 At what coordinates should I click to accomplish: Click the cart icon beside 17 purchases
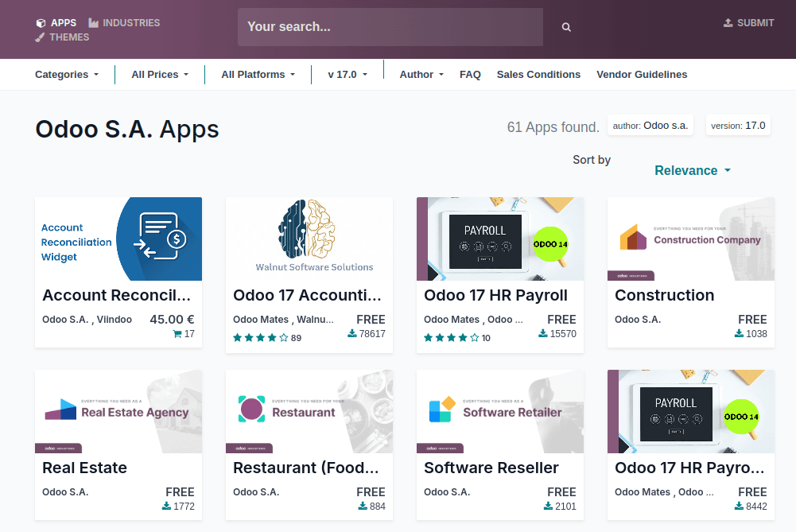(177, 334)
